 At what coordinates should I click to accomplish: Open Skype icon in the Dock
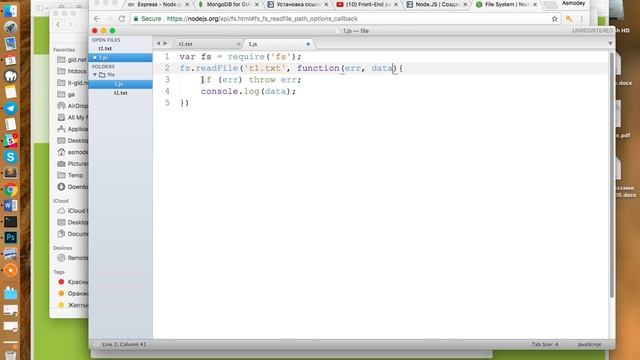point(10,157)
